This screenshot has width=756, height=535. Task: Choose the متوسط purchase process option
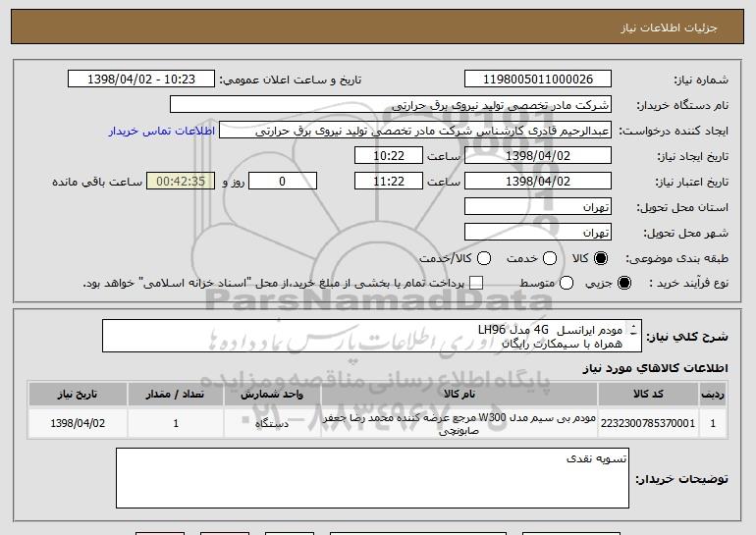(x=567, y=283)
